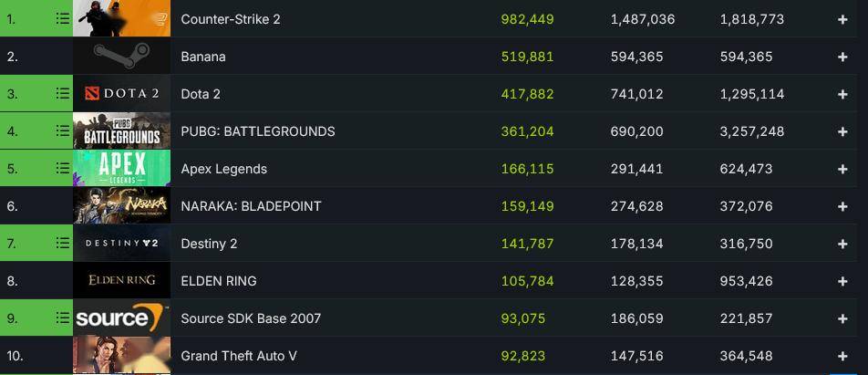The height and width of the screenshot is (375, 868).
Task: Expand the Dota 2 row using plus
Action: pyautogui.click(x=842, y=94)
